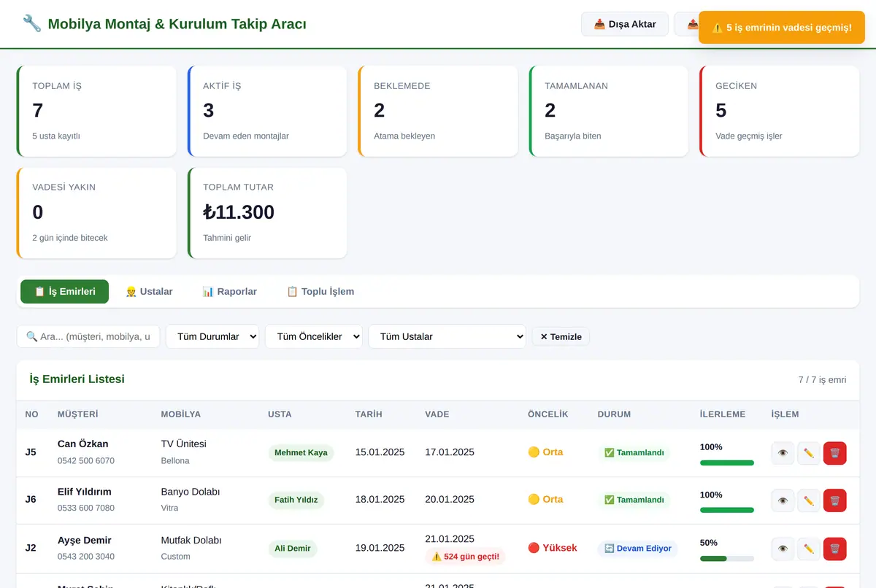Click the J2 50% progress bar
876x588 pixels.
727,558
